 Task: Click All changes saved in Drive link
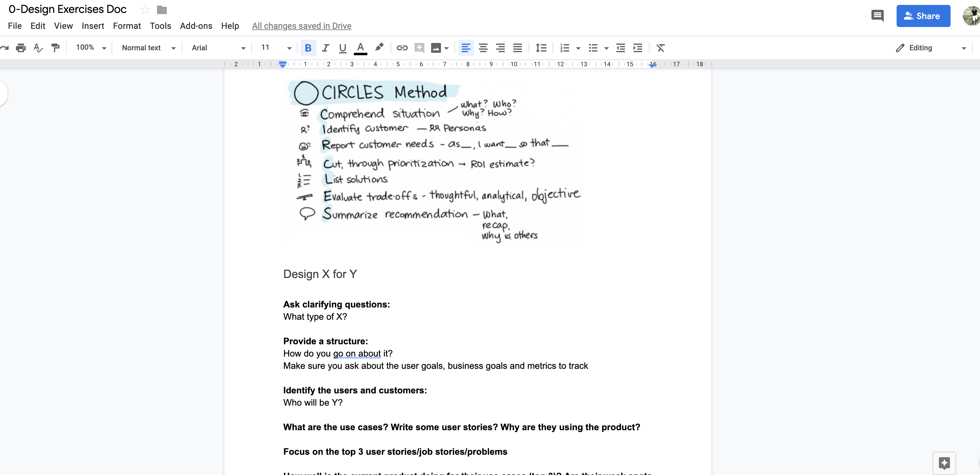(x=301, y=26)
